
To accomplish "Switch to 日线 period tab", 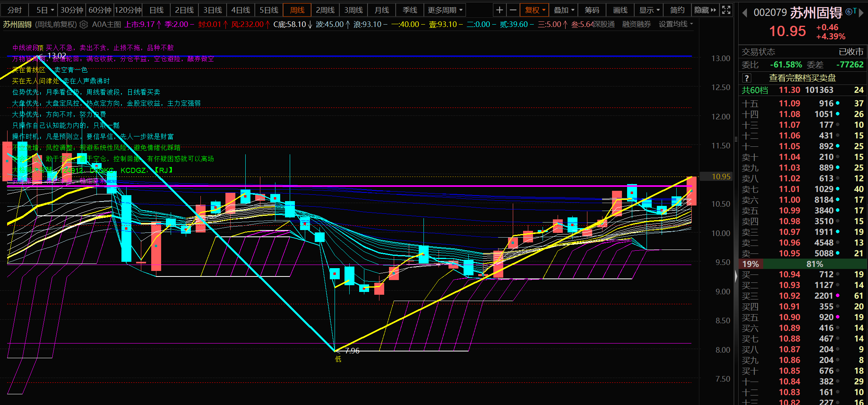I will [156, 10].
